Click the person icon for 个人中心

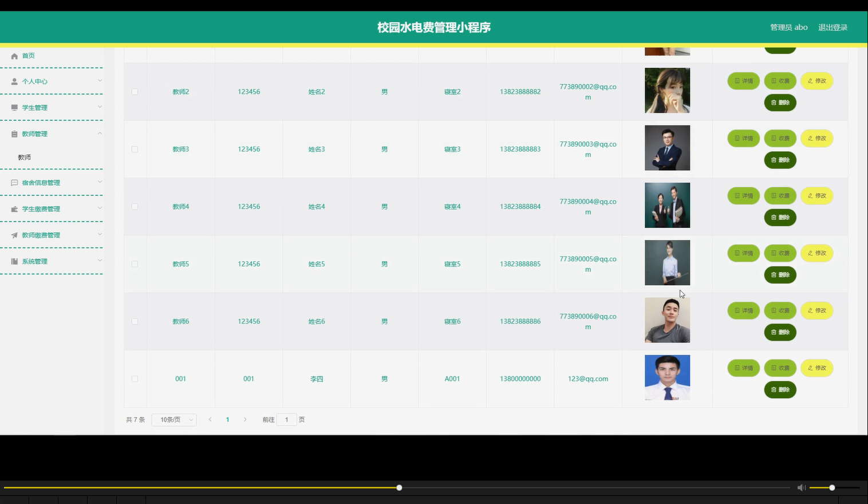14,81
